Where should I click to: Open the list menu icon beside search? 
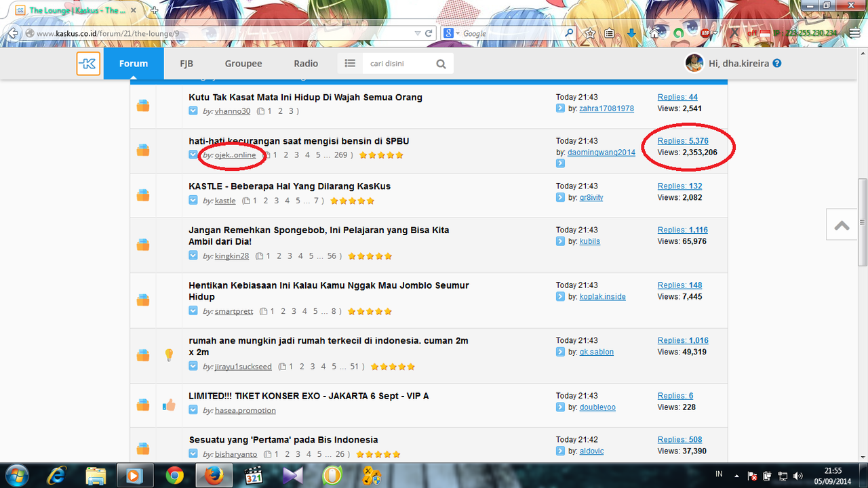350,64
